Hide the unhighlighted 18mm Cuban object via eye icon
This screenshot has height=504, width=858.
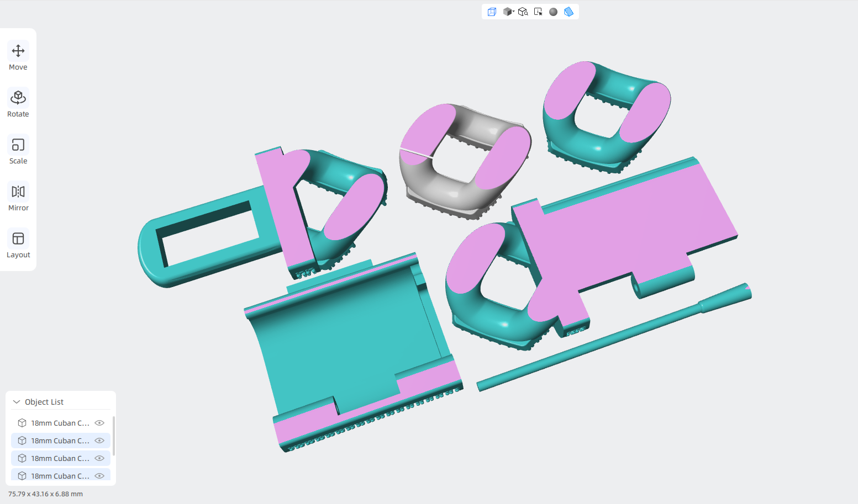click(99, 423)
